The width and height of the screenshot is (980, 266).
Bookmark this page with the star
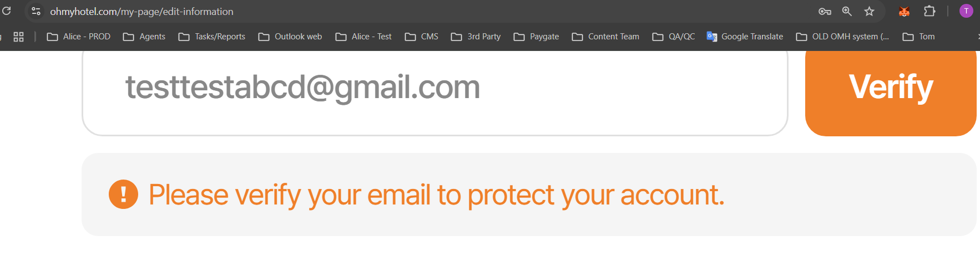pos(869,11)
